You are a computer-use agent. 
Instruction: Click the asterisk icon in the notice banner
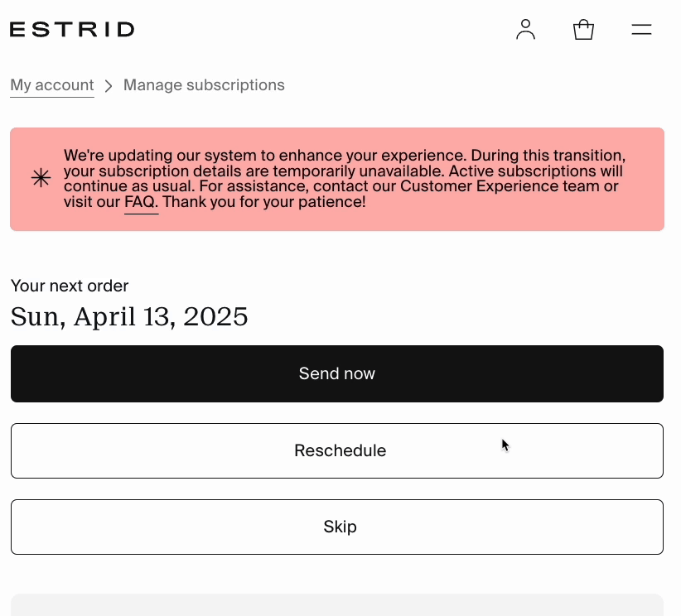click(41, 178)
